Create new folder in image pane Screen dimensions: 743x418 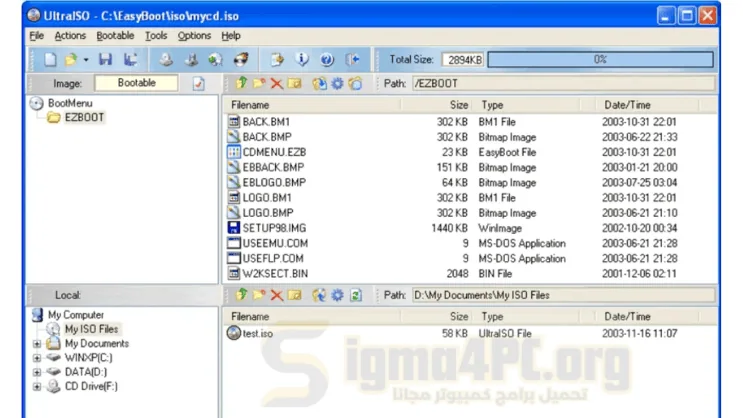(259, 83)
